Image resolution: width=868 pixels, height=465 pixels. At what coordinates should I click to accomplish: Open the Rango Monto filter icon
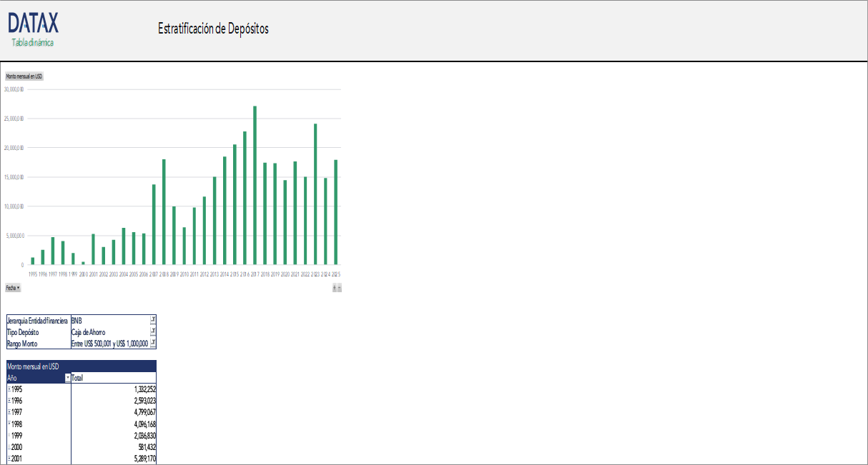(x=153, y=344)
